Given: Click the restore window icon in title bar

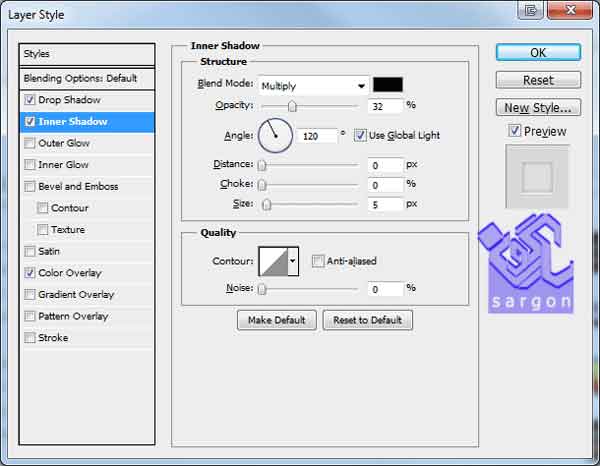Looking at the screenshot, I should [532, 10].
